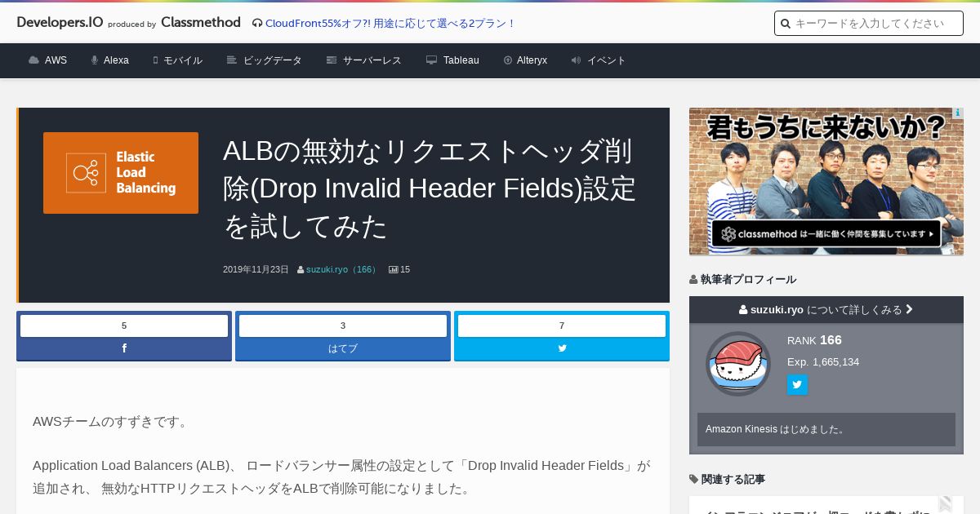Click the person icon beside 執筆者プロフィール
This screenshot has height=514, width=980.
[693, 279]
